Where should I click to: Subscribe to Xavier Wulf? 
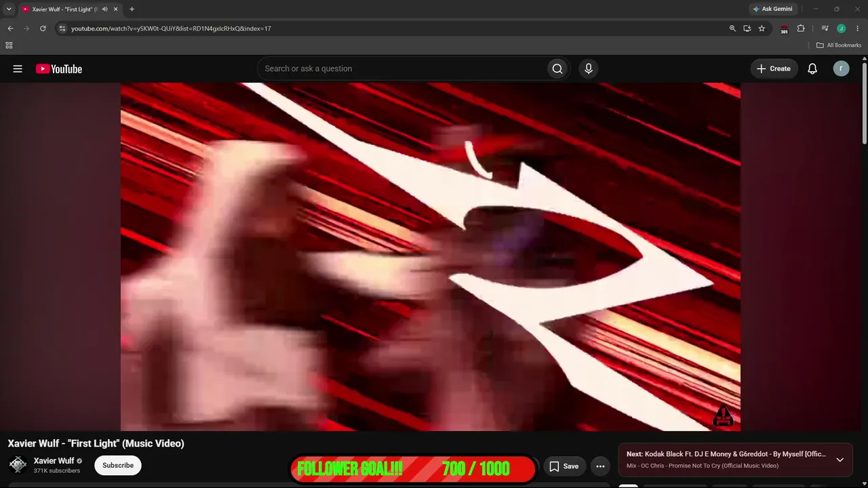[x=118, y=466]
